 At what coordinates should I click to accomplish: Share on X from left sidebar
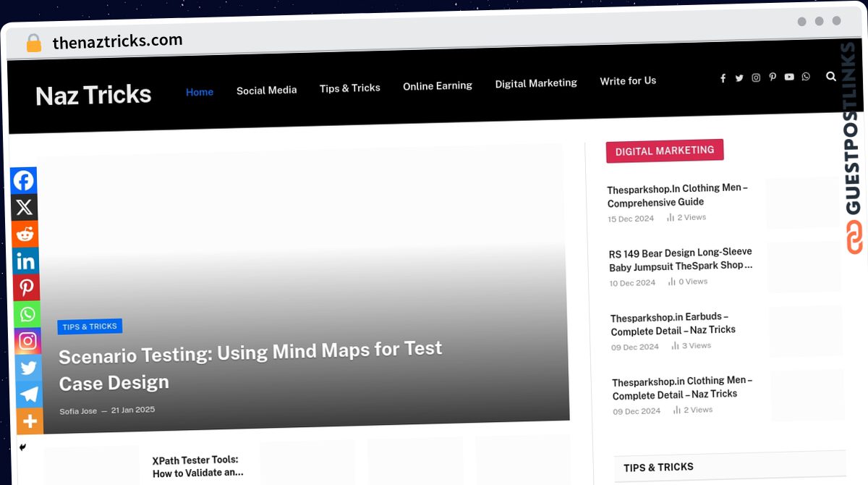25,208
